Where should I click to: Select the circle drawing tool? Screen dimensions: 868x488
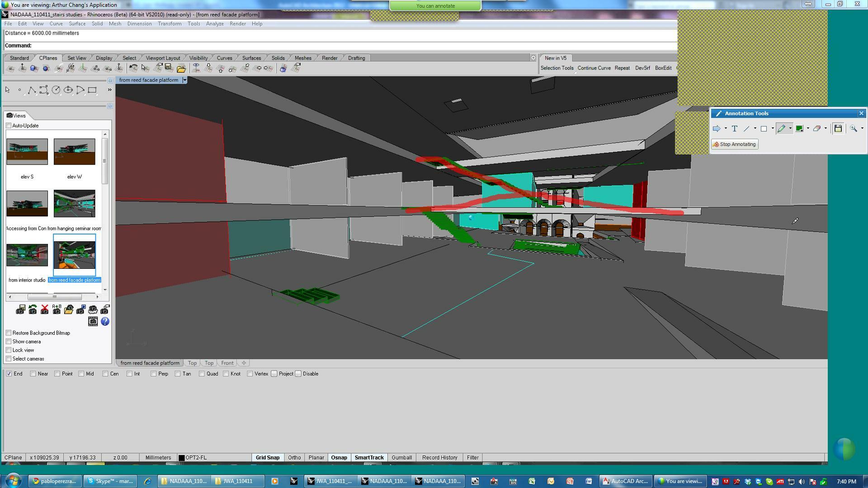click(x=56, y=90)
